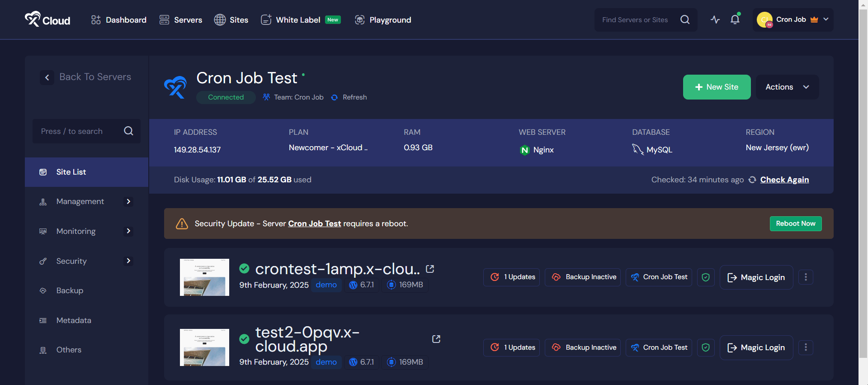Click the page vertical scrollbar
This screenshot has width=868, height=385.
(x=863, y=183)
